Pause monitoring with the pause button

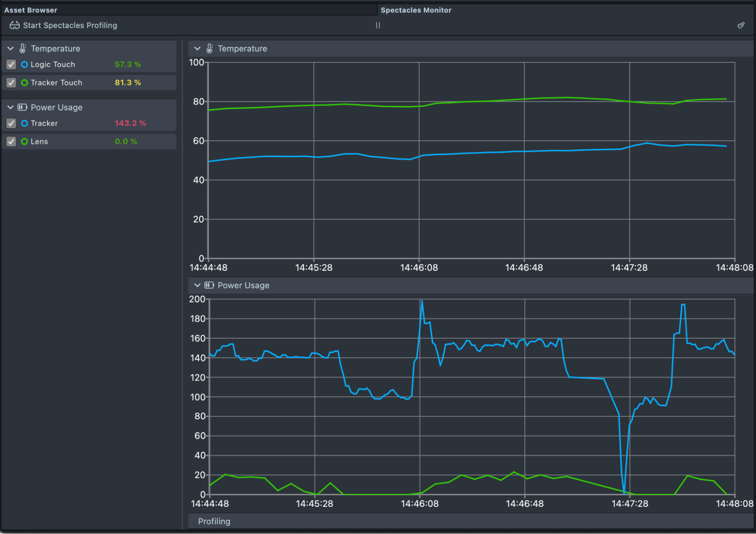click(x=377, y=25)
